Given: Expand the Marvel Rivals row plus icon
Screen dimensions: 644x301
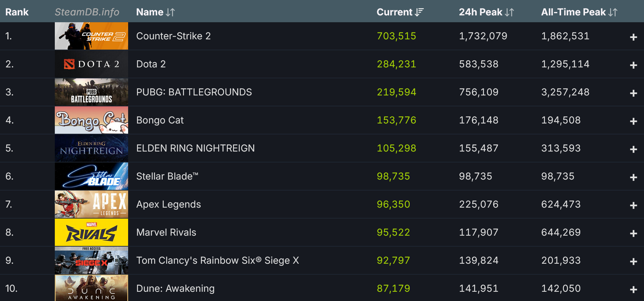Looking at the screenshot, I should coord(633,233).
